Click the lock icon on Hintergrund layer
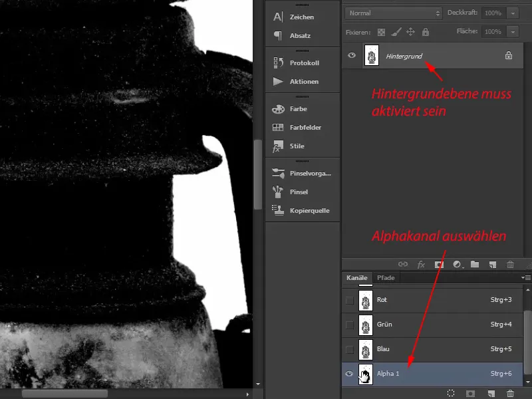Viewport: 532px width, 399px height. pyautogui.click(x=508, y=55)
